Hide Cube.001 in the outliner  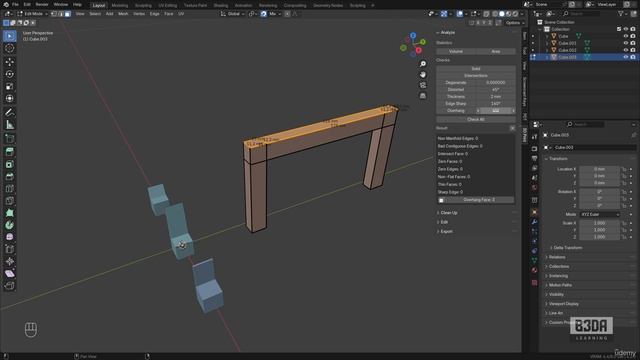pos(625,43)
